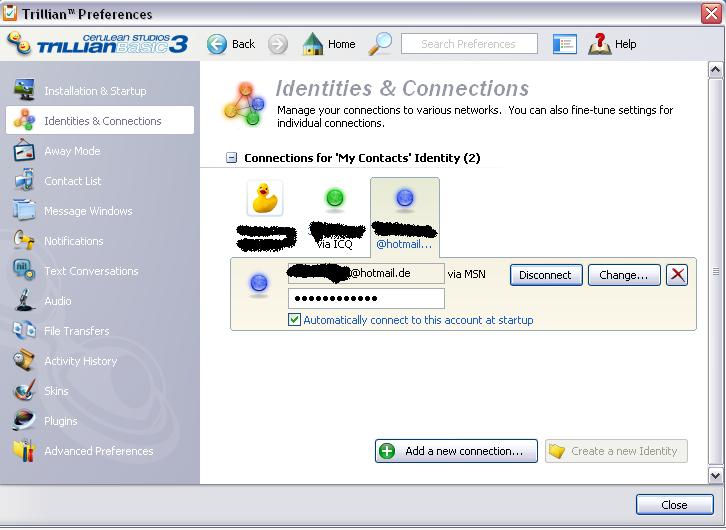Screen dimensions: 726x530
Task: Click the scrollbar up arrow
Action: point(715,70)
